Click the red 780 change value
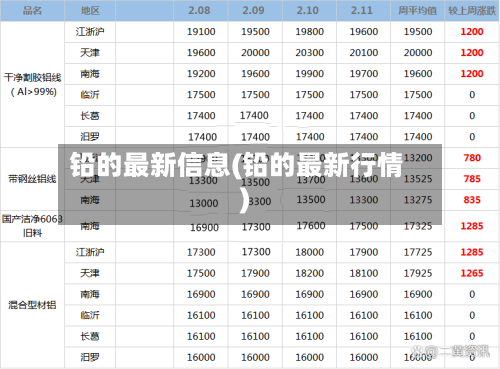Screen dimensions: 500x369 (x=472, y=158)
